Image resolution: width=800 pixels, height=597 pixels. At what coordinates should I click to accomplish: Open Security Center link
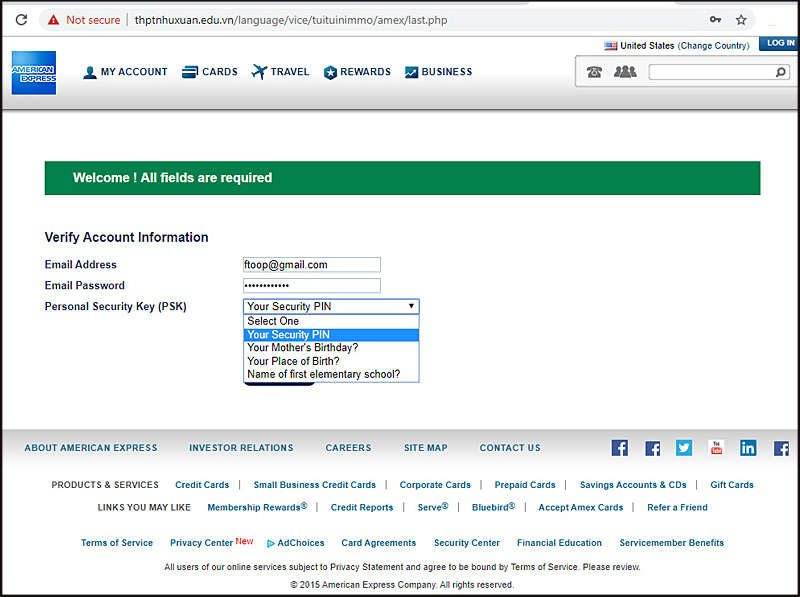[x=467, y=543]
